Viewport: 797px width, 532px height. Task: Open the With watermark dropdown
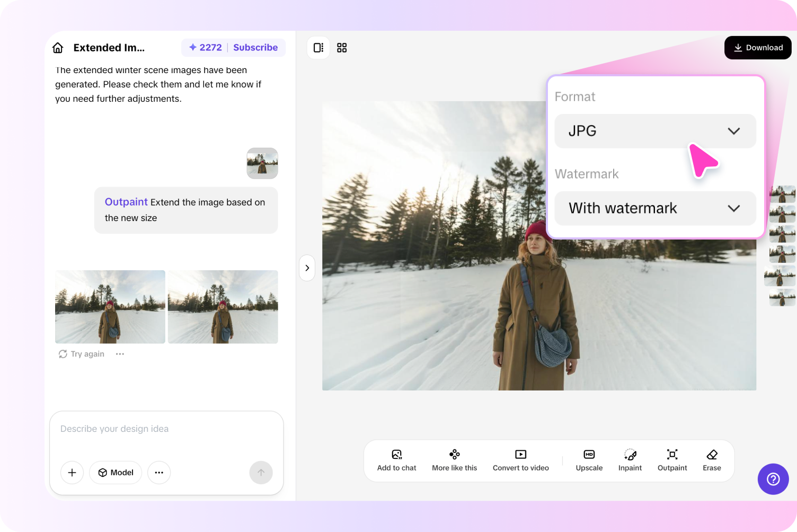655,208
